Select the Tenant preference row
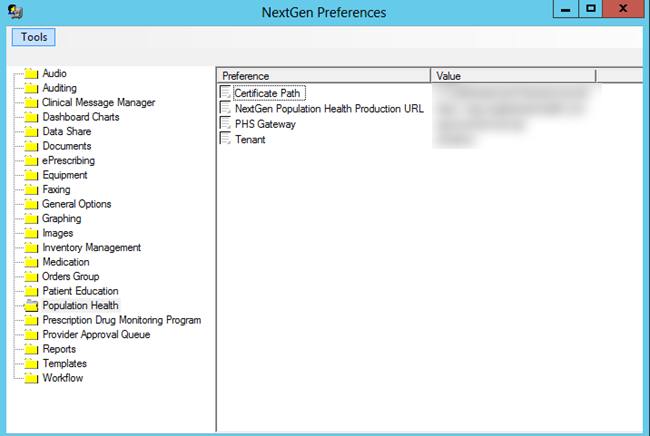The width and height of the screenshot is (650, 436). [250, 139]
